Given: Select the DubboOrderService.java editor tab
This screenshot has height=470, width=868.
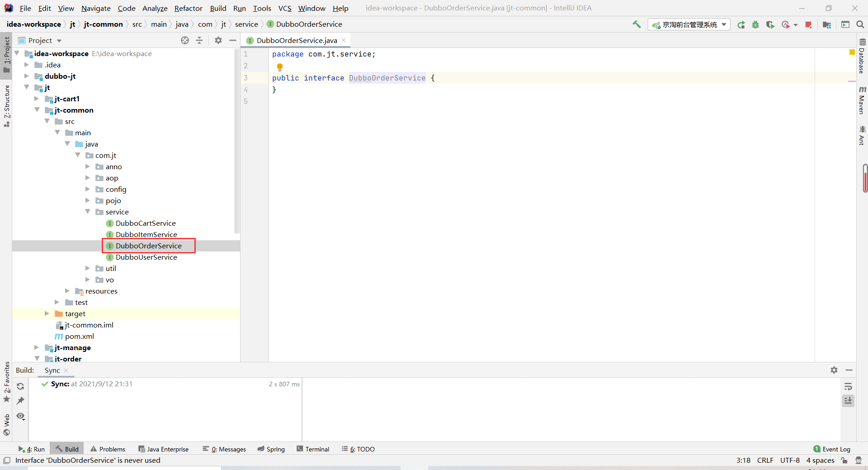Looking at the screenshot, I should tap(296, 40).
